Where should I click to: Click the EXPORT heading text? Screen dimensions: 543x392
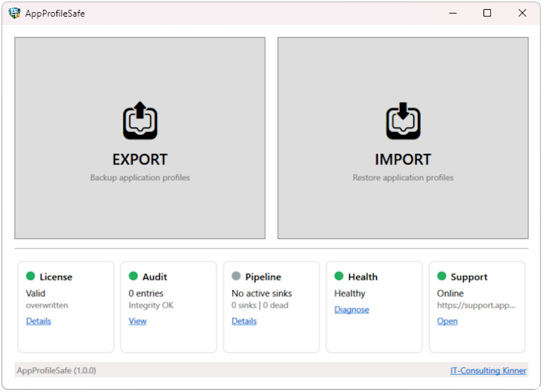tap(140, 160)
